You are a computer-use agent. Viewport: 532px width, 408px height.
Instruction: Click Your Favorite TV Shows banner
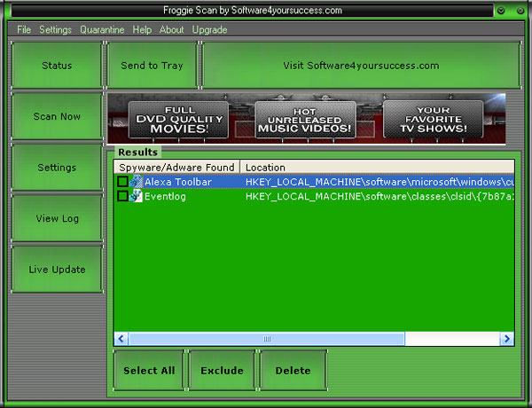434,119
